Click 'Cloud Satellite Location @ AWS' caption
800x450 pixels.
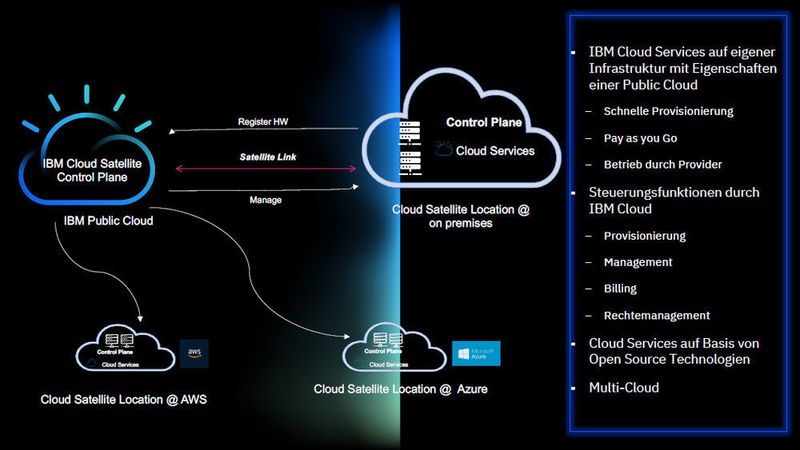point(124,399)
